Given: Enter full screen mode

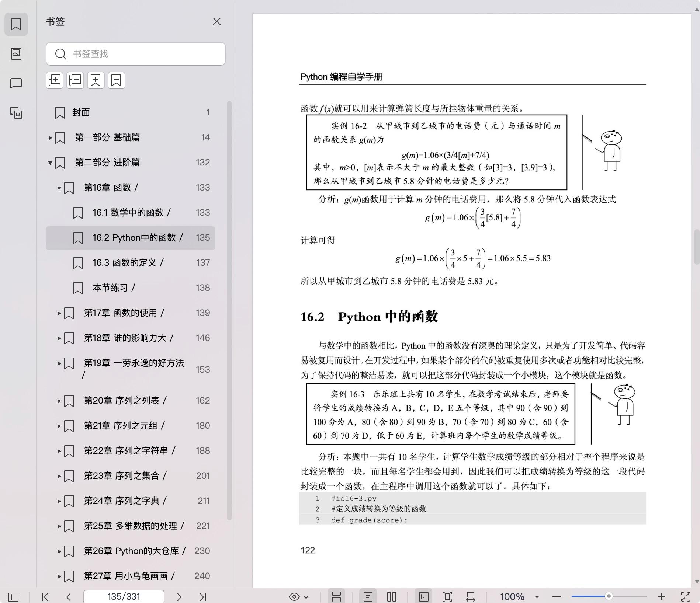Looking at the screenshot, I should click(686, 597).
